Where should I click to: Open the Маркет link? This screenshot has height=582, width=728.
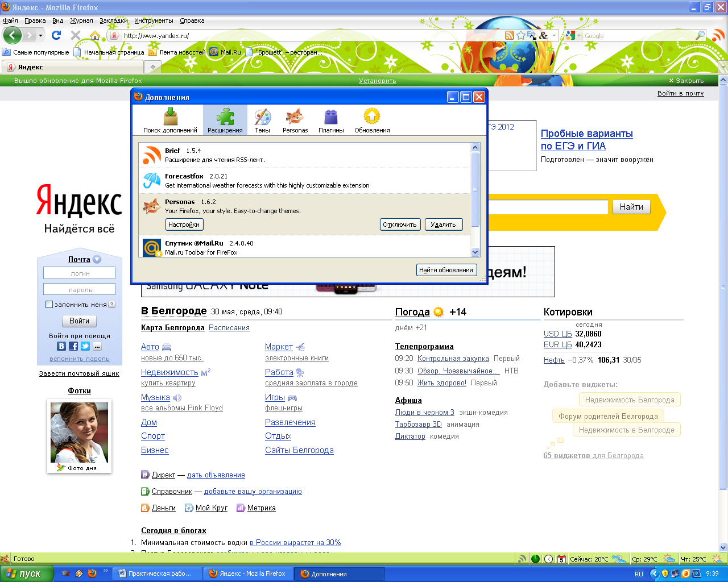(279, 347)
